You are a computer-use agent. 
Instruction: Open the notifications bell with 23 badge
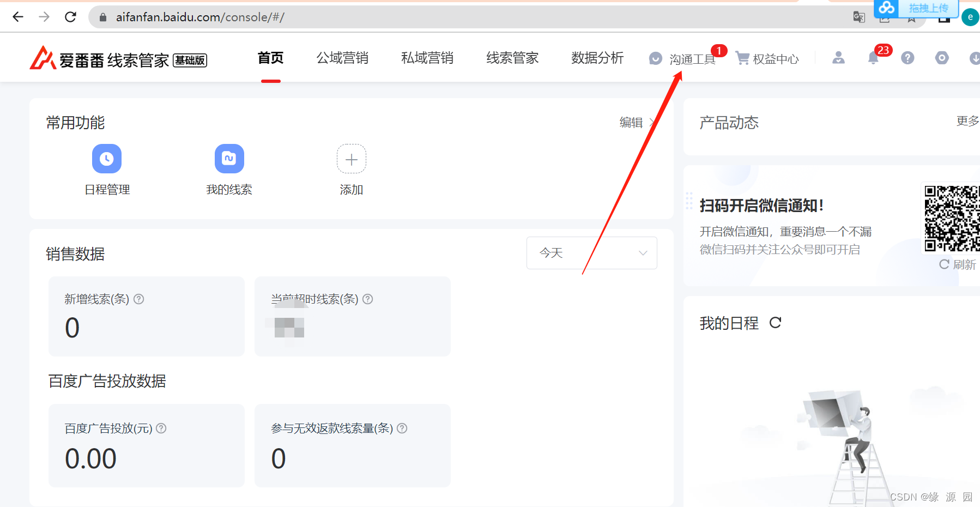click(873, 58)
